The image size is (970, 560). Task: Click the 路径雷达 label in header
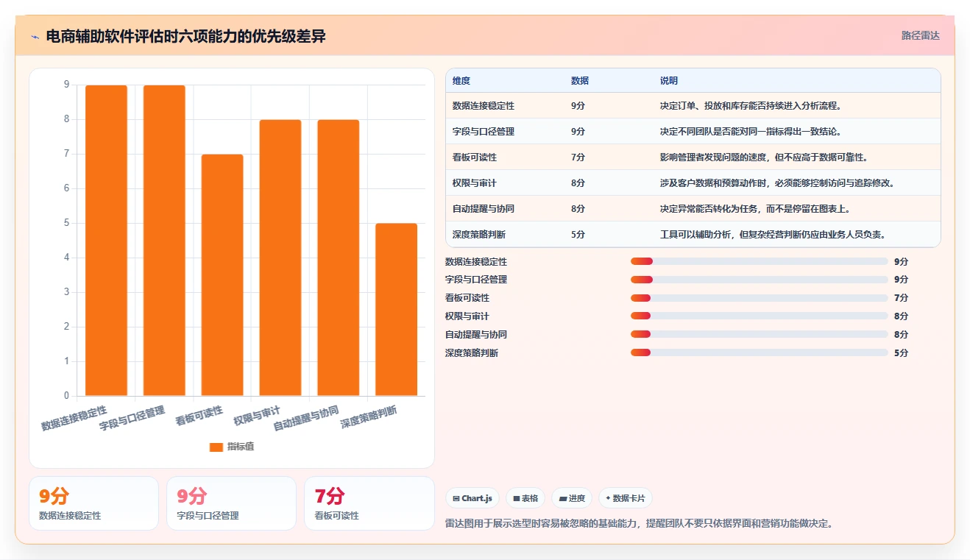tap(921, 35)
